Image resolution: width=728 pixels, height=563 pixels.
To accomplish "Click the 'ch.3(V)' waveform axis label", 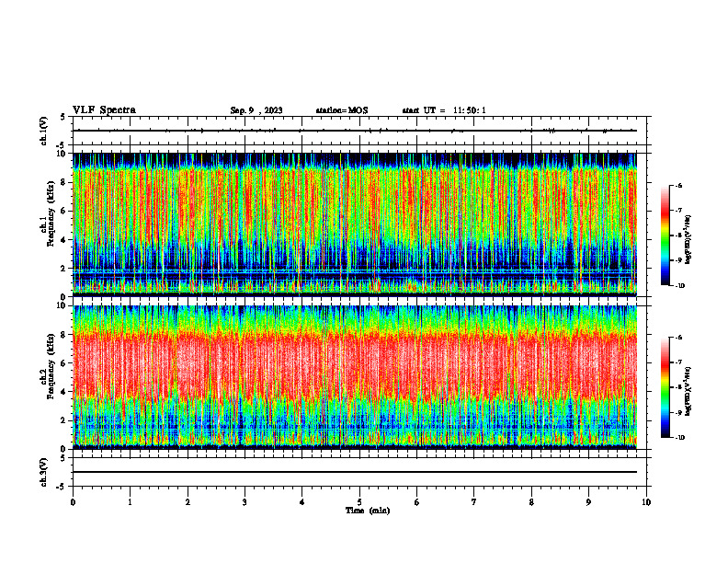I will (x=44, y=472).
